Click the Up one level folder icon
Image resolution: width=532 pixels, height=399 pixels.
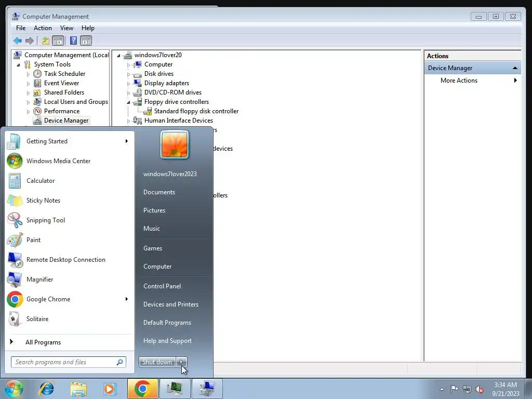pos(46,41)
